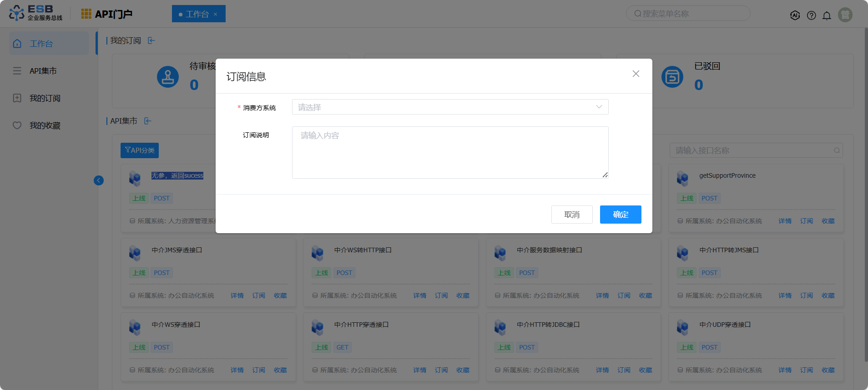Click the AI assistant icon in header
868x390 pixels.
tap(795, 15)
